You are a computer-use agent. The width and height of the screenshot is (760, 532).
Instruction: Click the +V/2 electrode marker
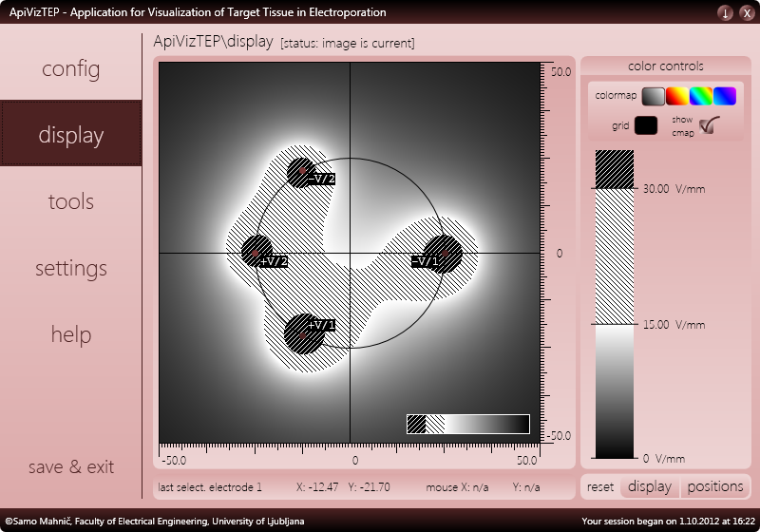(x=255, y=253)
